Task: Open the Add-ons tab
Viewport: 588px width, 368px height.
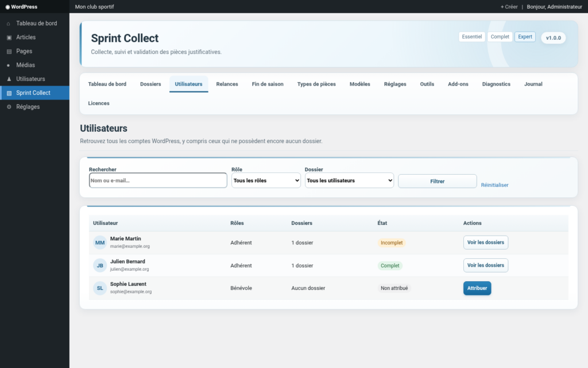Action: pyautogui.click(x=458, y=84)
